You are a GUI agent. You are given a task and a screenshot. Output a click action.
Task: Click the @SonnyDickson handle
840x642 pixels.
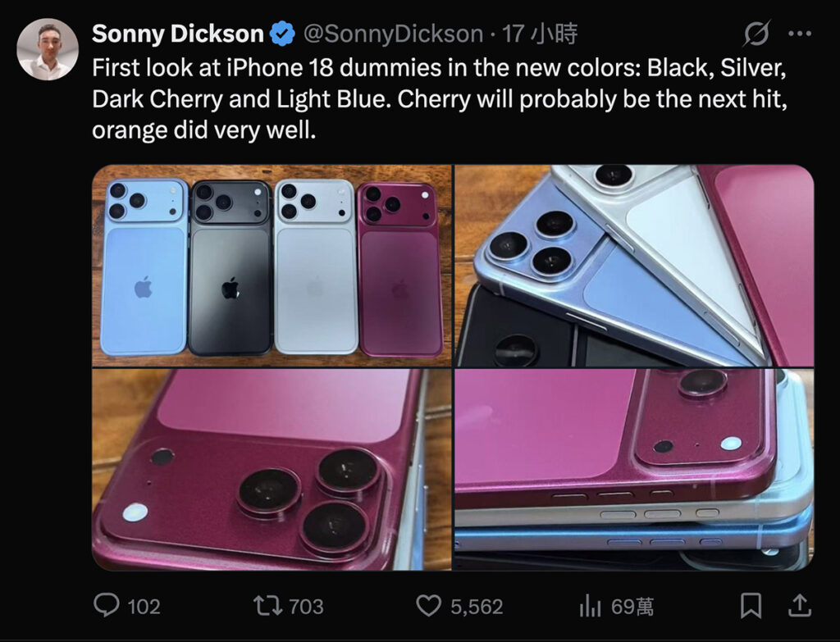click(x=394, y=34)
